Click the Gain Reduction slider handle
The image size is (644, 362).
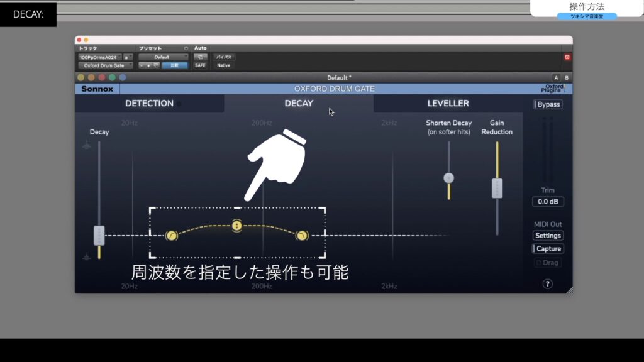click(497, 189)
